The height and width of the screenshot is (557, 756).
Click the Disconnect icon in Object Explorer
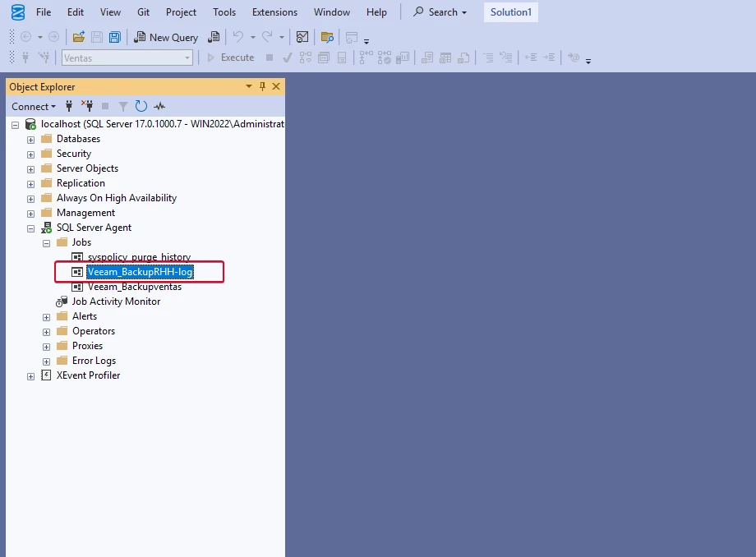87,106
